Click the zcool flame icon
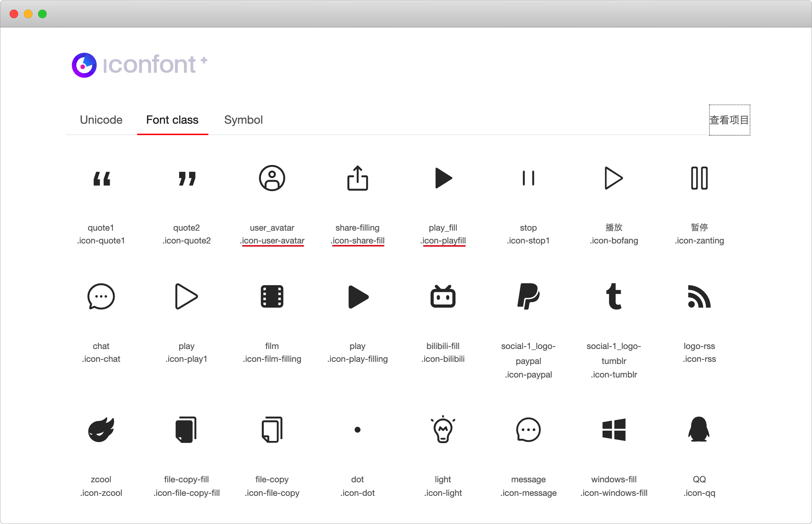 pyautogui.click(x=101, y=430)
